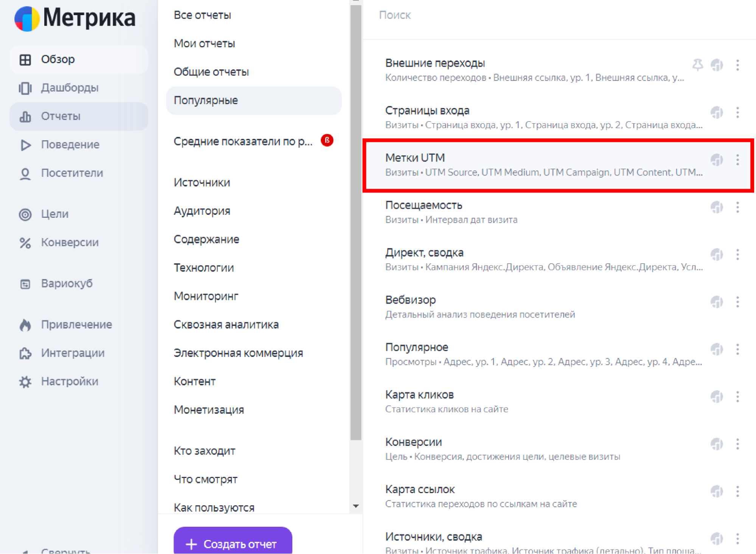The width and height of the screenshot is (756, 554).
Task: Open the Как пользуются group
Action: (214, 507)
